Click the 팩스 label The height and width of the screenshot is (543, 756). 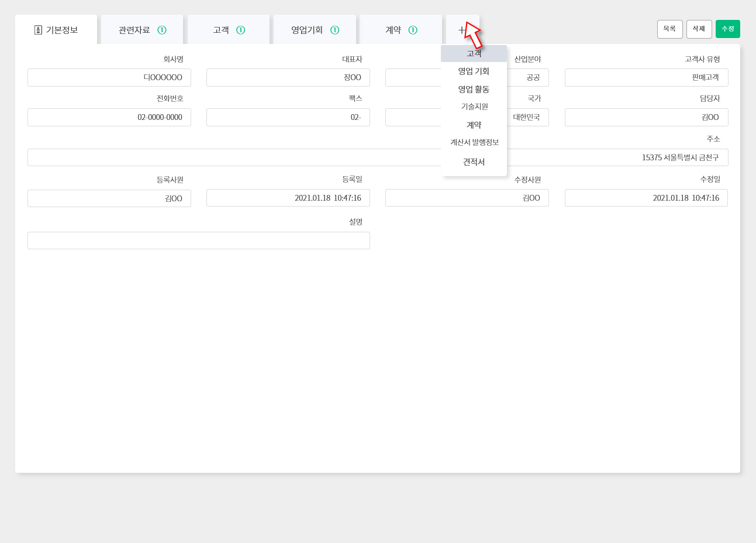click(x=355, y=98)
